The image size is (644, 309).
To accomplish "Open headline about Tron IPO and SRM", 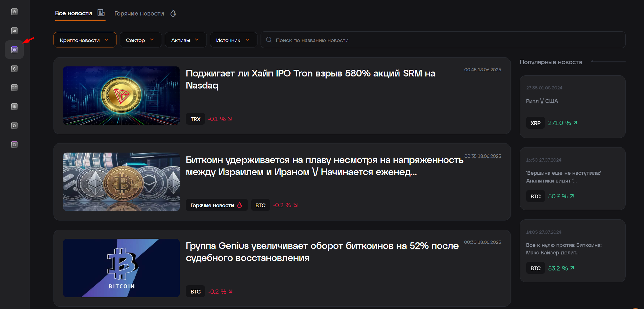I will (311, 79).
